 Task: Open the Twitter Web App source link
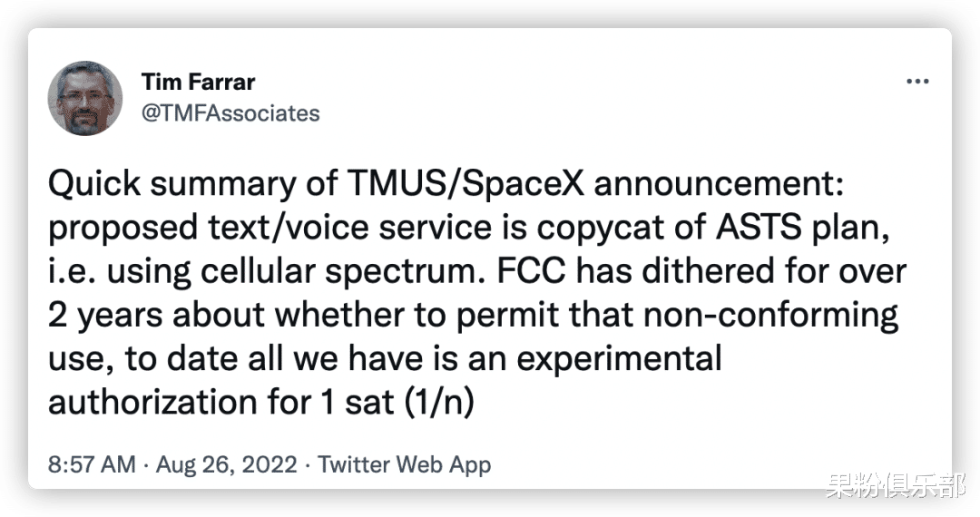(x=405, y=465)
